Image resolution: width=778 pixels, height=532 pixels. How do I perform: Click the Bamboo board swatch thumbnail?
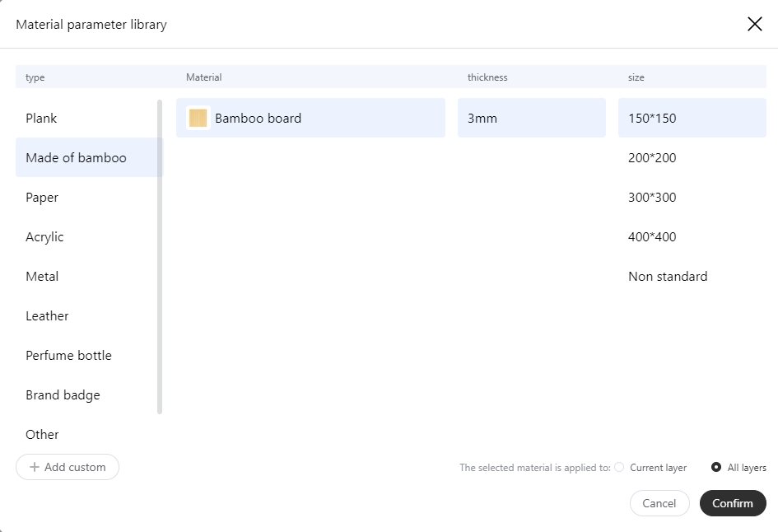tap(198, 118)
